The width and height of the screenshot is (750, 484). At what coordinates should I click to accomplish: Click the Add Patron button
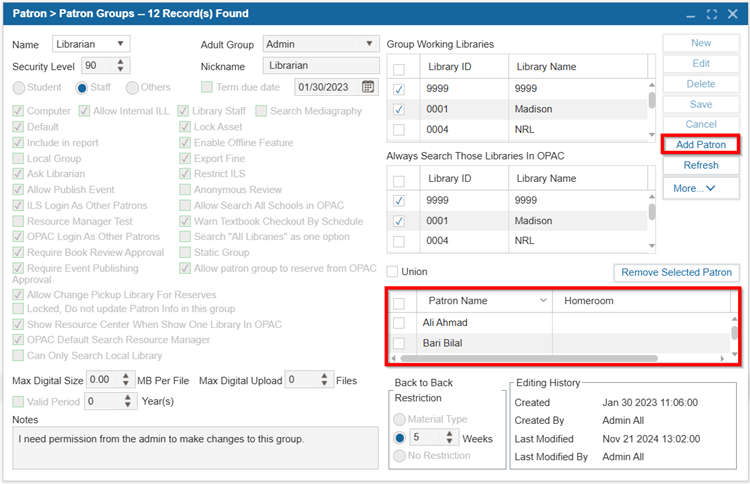coord(701,144)
